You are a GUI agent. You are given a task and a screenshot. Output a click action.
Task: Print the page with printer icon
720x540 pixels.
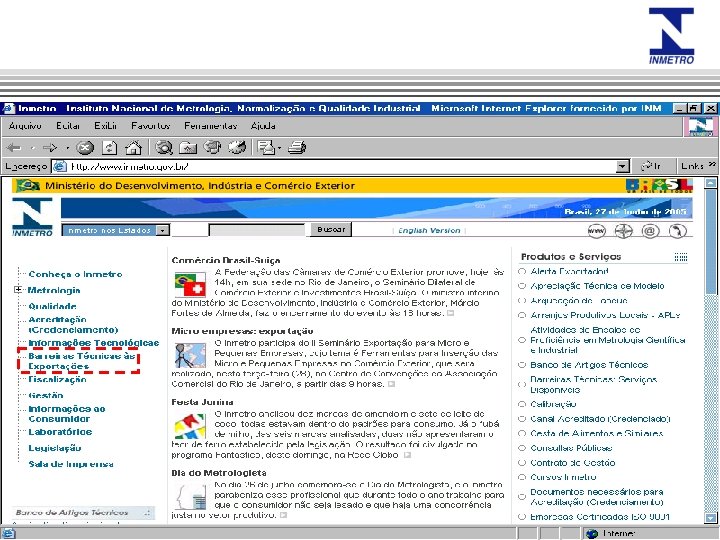tap(297, 148)
